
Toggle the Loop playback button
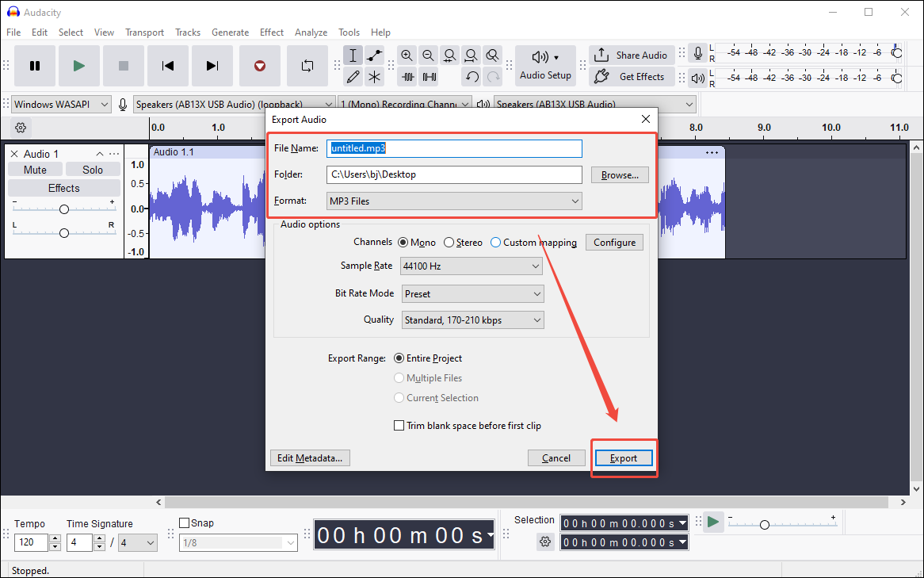point(307,66)
